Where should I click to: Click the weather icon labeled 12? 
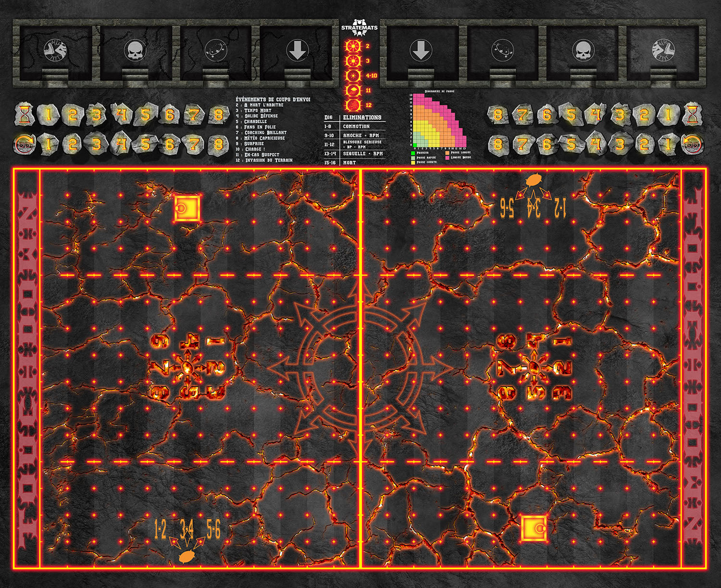click(x=354, y=105)
